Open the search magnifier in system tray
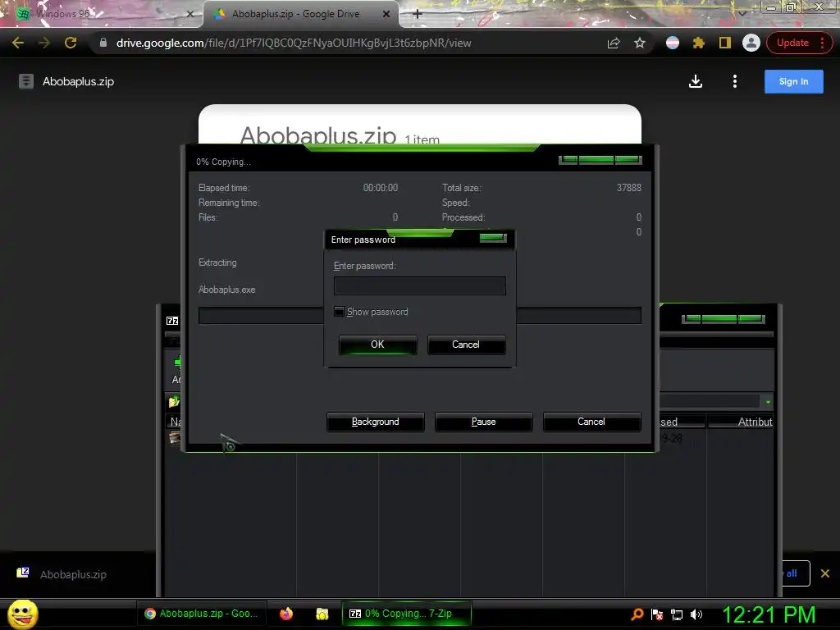Viewport: 840px width, 630px height. click(637, 614)
